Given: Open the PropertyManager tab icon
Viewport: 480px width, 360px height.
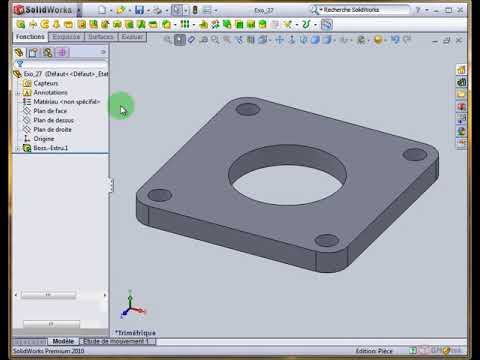Looking at the screenshot, I should click(33, 52).
